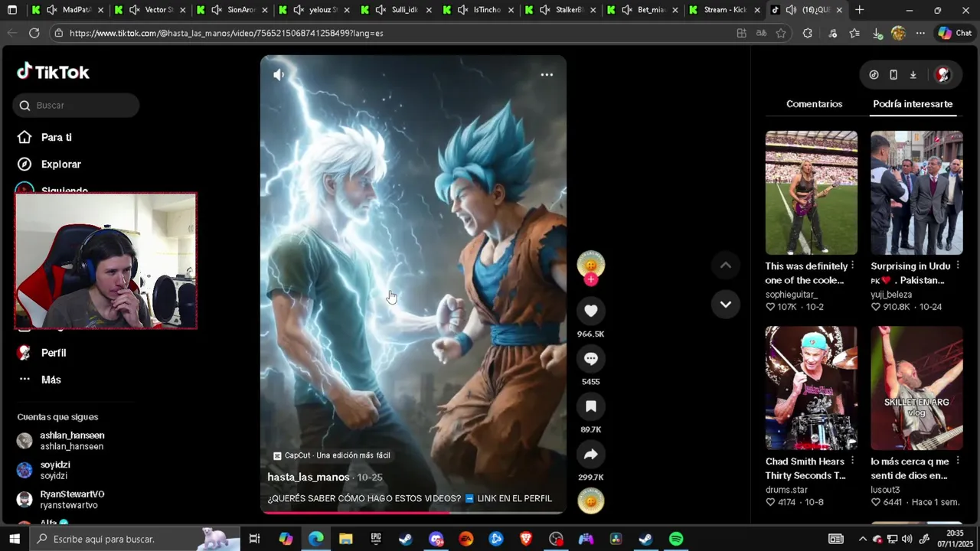Mute the TikTok tab speaker icon
The image size is (980, 551).
point(791,10)
